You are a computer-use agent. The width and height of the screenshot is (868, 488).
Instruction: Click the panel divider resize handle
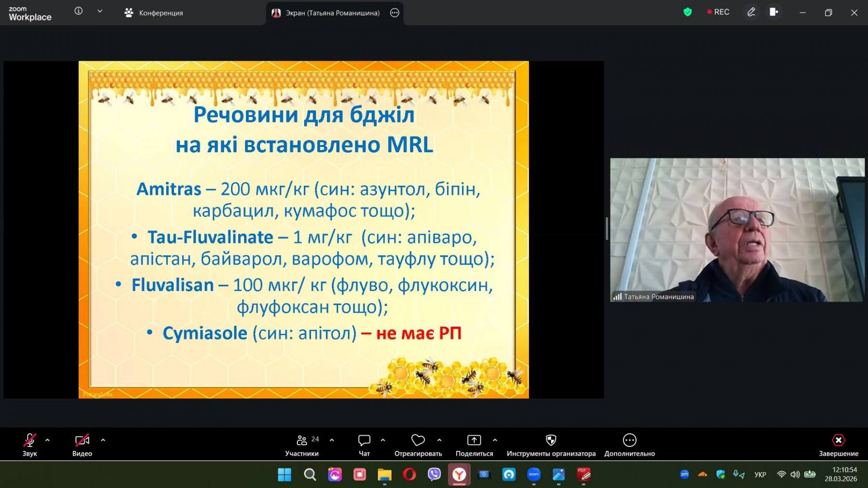[607, 229]
